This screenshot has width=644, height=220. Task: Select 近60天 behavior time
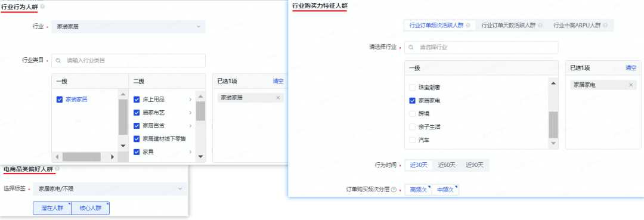click(x=447, y=165)
